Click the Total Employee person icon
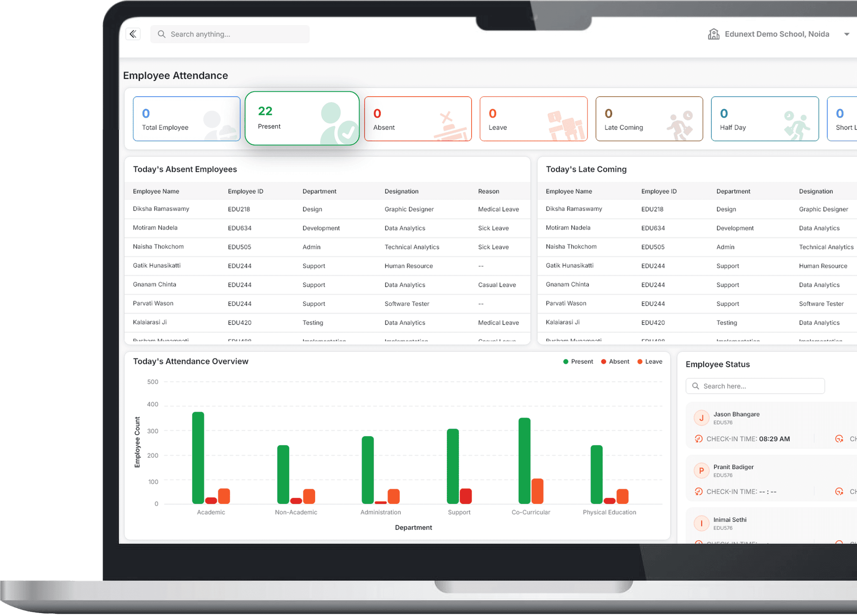857x616 pixels. [x=219, y=126]
